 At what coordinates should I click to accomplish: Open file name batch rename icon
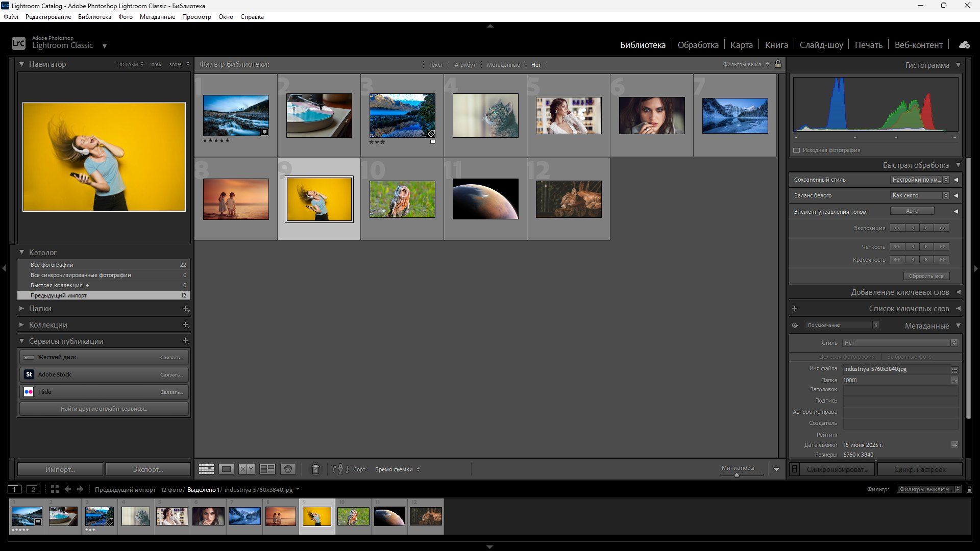tap(954, 369)
